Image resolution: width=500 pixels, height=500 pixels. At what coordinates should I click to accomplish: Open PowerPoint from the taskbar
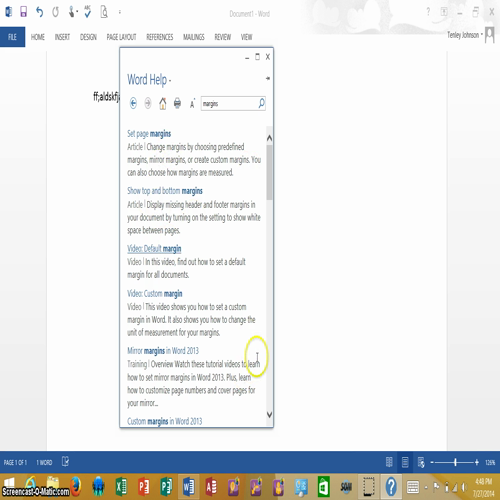tap(143, 487)
